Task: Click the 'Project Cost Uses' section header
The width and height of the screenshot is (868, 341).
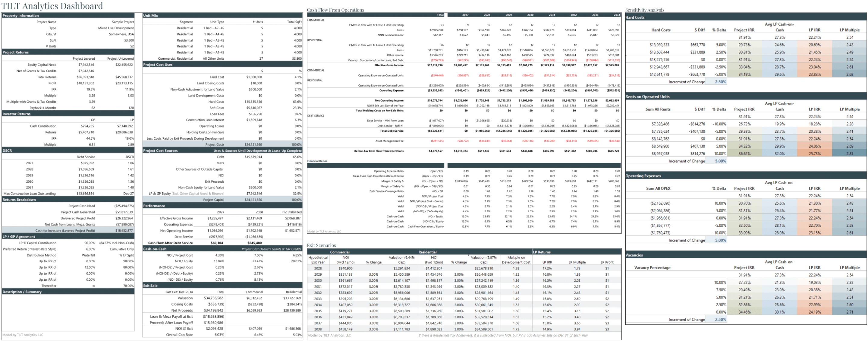Action: click(x=222, y=65)
